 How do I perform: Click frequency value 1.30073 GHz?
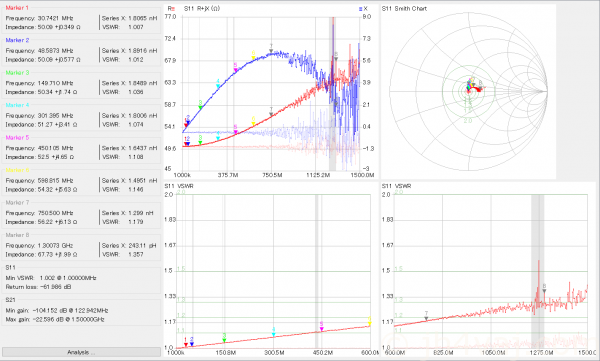coord(55,246)
